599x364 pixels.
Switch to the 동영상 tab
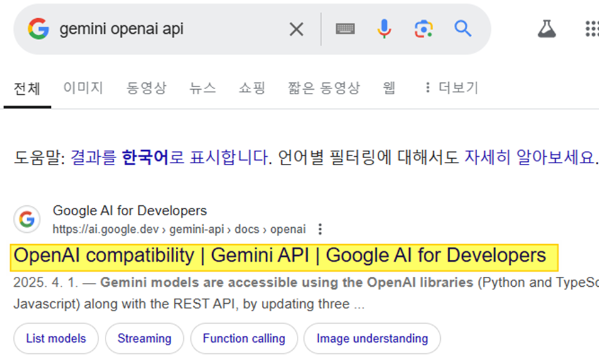point(146,88)
